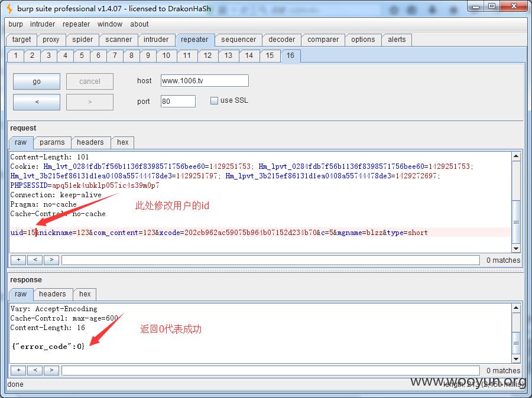Switch to the sequencer tab
Viewport: 532px width, 398px height.
coord(239,40)
